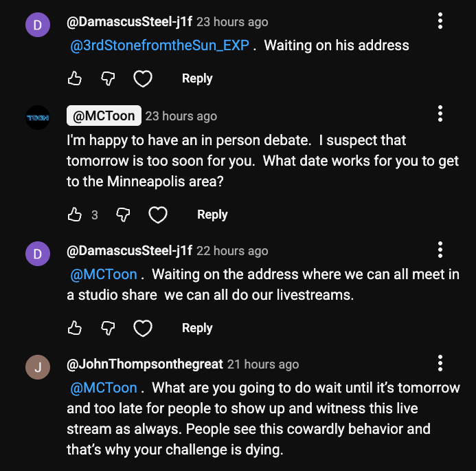Dislike DamascusSteel's studio share comment

(108, 329)
